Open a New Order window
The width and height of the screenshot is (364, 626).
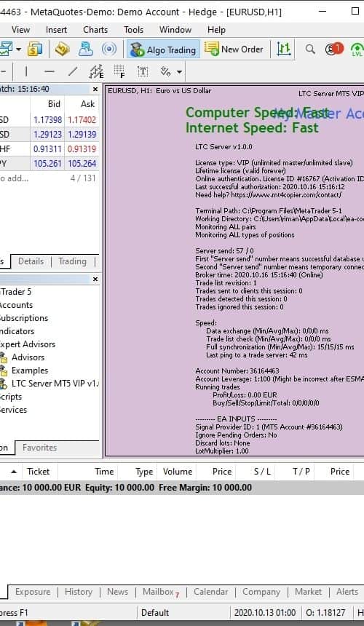(234, 49)
